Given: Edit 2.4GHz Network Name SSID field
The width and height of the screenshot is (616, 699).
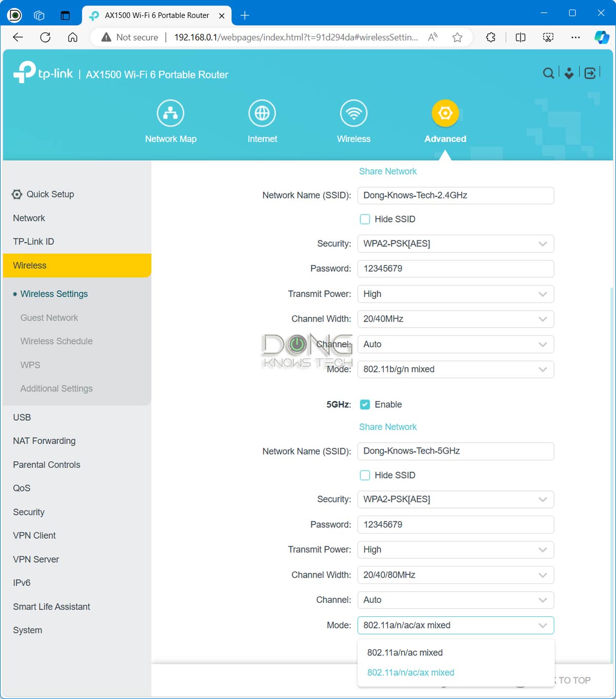Looking at the screenshot, I should (456, 196).
